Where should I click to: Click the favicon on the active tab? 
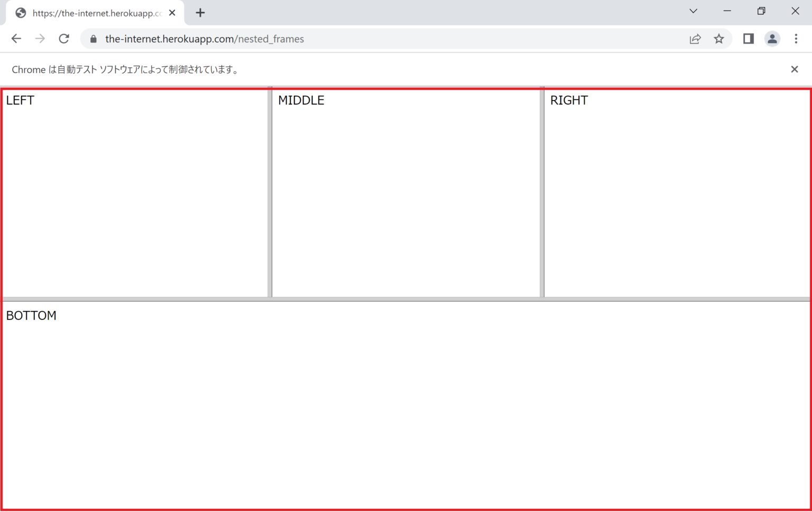20,12
